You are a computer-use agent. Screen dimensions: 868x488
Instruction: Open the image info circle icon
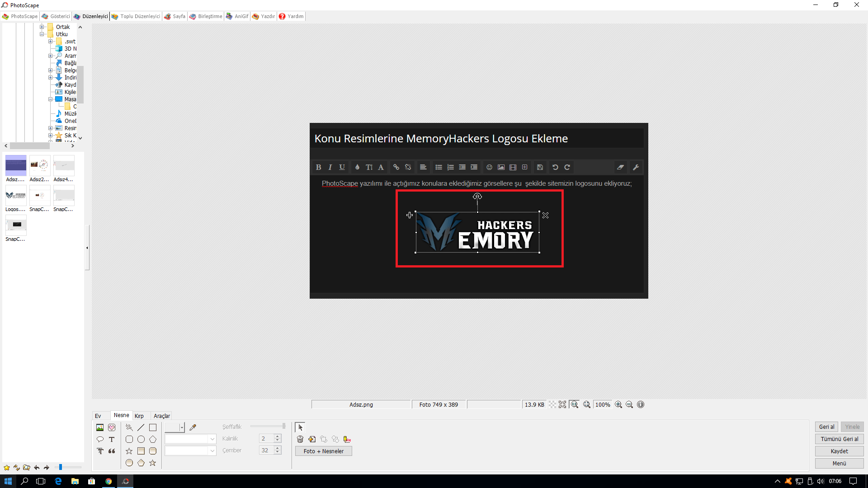pos(641,405)
